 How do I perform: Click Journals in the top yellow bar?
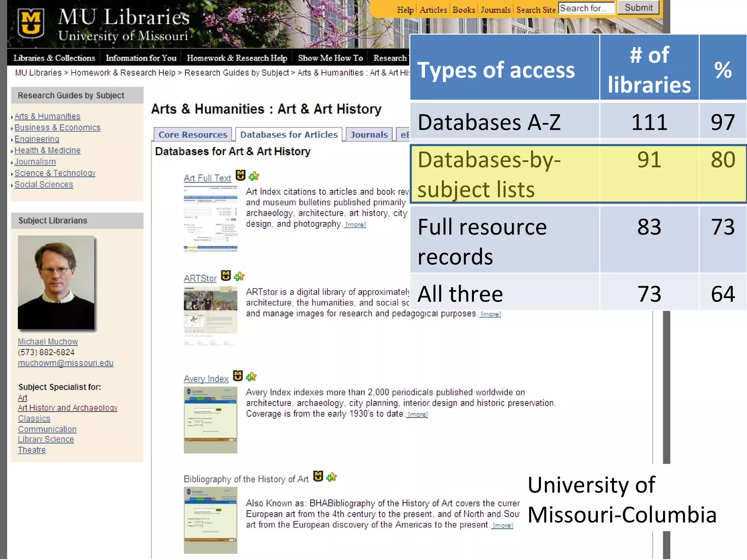[x=495, y=10]
